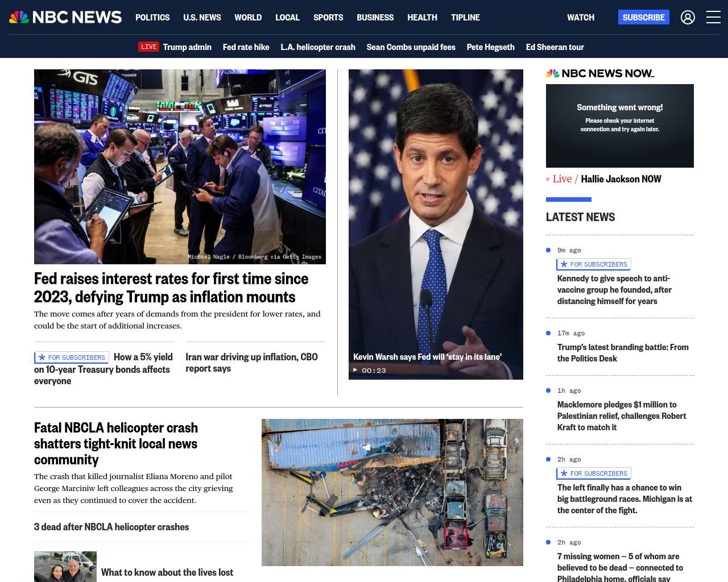Open Macklemore pledges $1 million story
The image size is (728, 582).
[622, 416]
